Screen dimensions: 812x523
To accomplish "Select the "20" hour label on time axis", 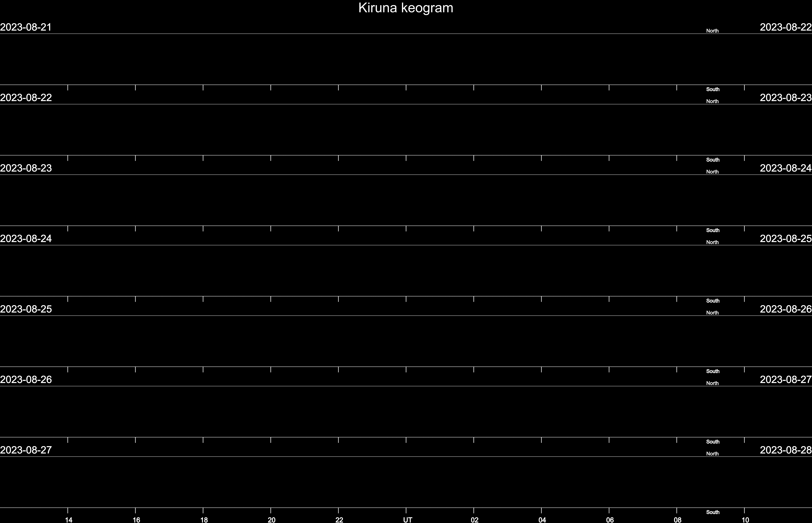I will point(272,520).
